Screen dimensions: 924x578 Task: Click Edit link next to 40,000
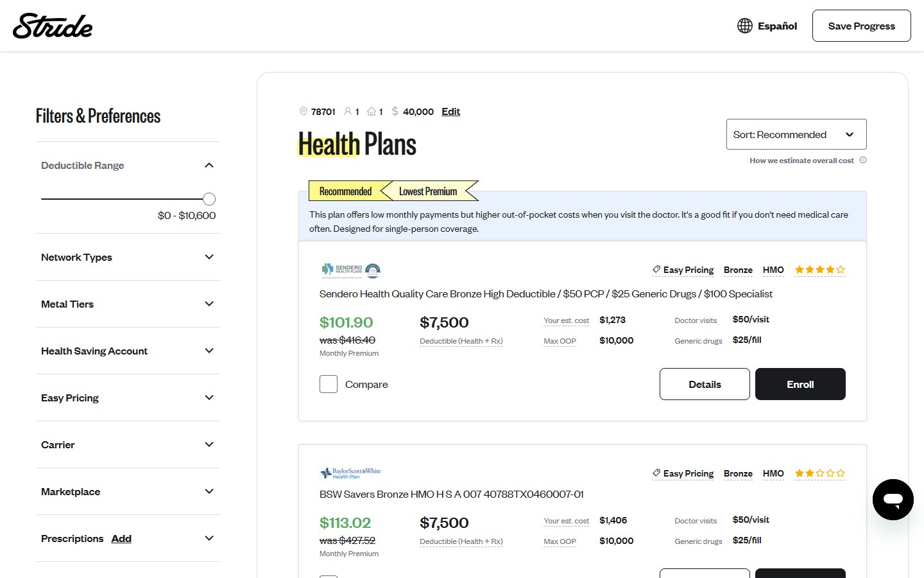click(450, 111)
